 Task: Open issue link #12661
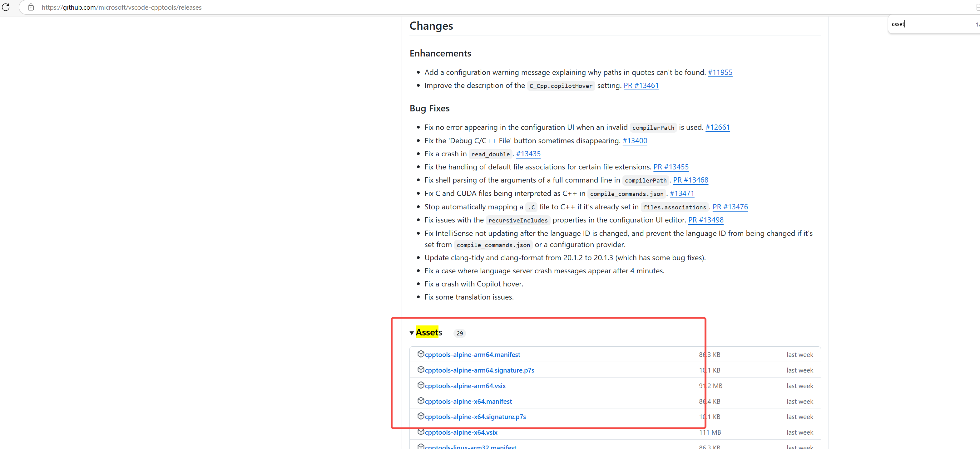pyautogui.click(x=717, y=127)
